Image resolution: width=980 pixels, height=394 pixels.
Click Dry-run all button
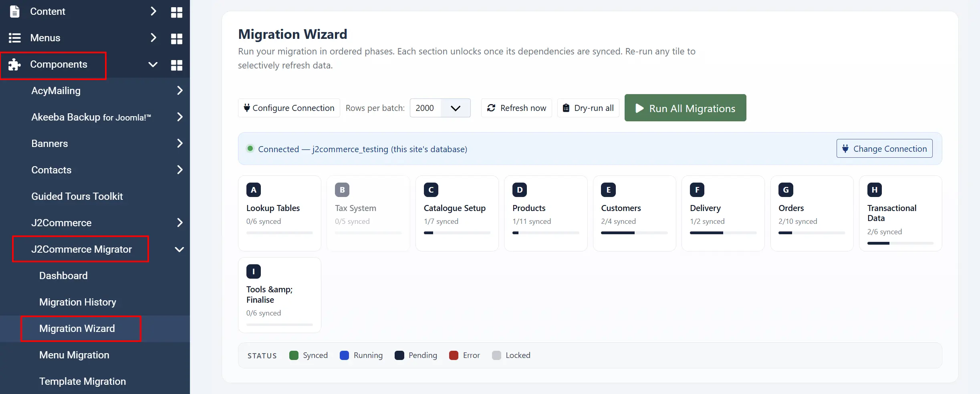click(588, 108)
